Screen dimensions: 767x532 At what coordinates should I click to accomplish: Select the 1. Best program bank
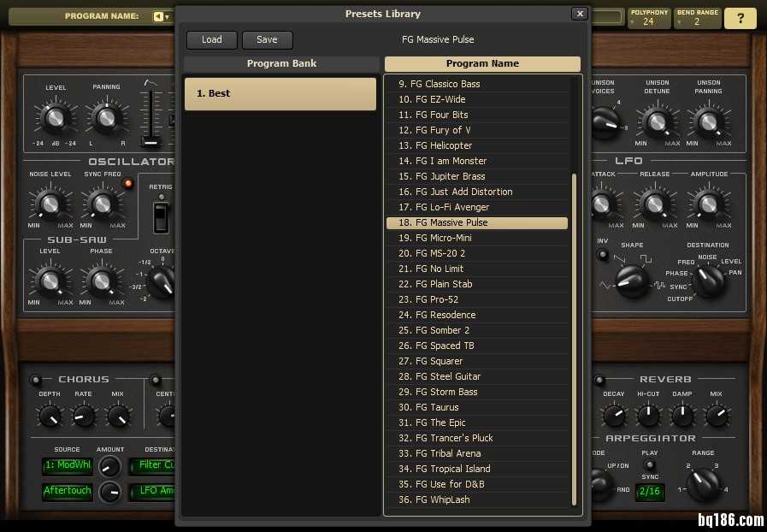coord(280,93)
